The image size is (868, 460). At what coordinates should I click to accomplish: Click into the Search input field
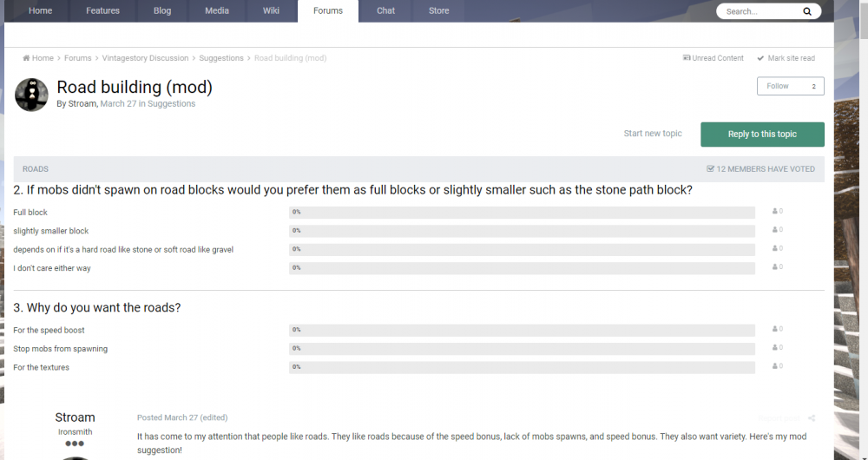[755, 11]
